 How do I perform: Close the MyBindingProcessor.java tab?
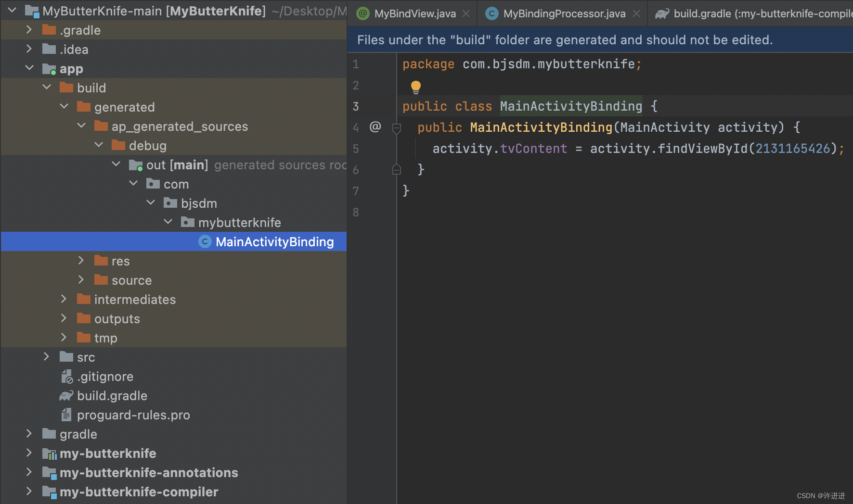point(636,13)
